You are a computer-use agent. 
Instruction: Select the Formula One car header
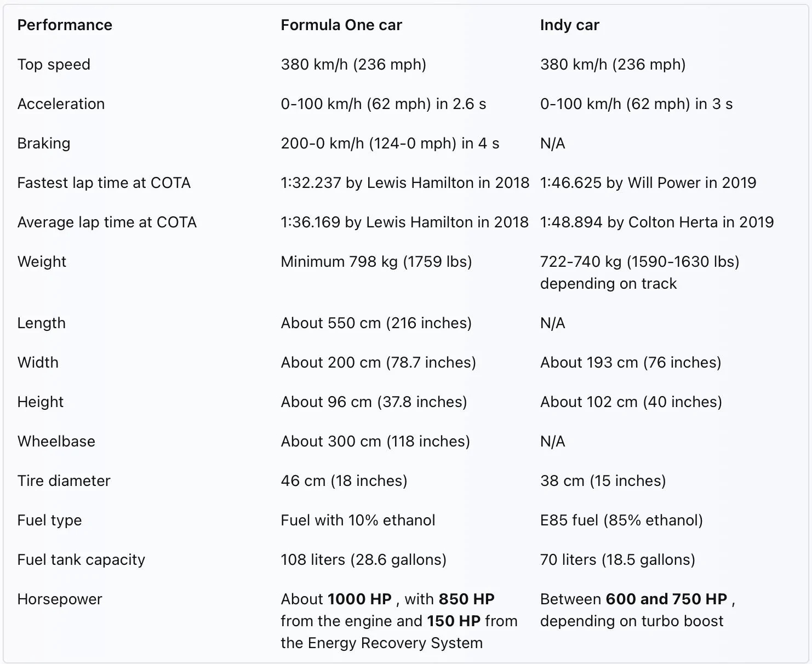(341, 25)
